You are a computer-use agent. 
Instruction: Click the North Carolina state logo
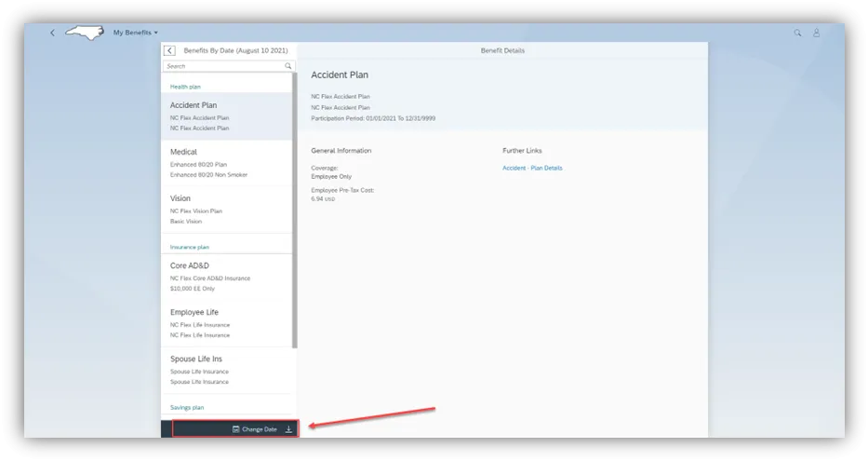click(x=84, y=33)
